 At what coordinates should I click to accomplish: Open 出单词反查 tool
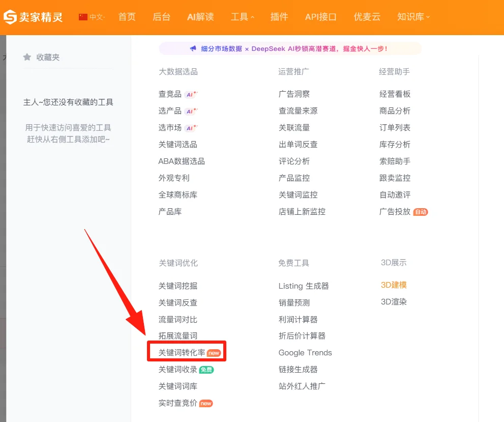tap(298, 144)
